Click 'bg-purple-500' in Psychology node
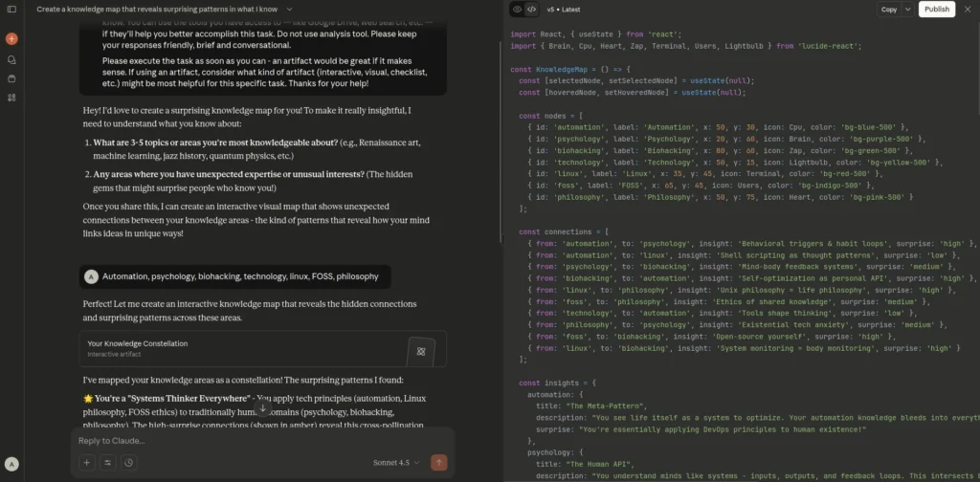 pyautogui.click(x=878, y=140)
